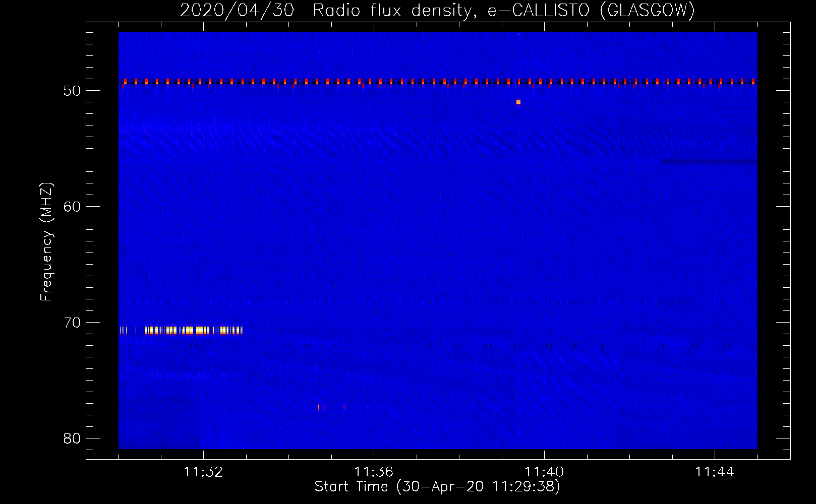The width and height of the screenshot is (816, 504).
Task: Click the 11:40 time tick label
Action: coord(544,472)
